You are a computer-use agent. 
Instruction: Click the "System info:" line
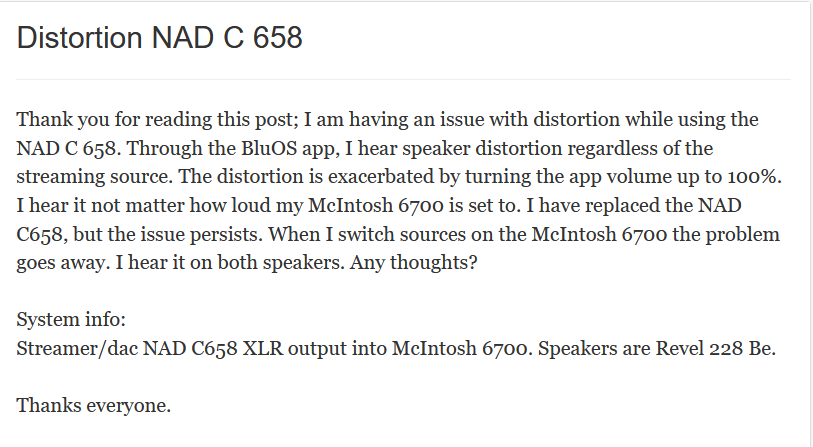point(71,319)
